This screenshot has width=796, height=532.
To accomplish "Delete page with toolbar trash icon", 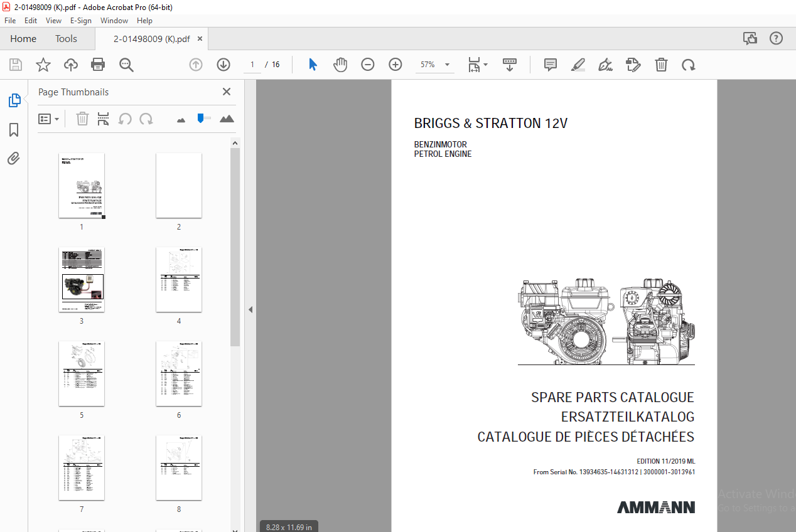I will (x=661, y=65).
